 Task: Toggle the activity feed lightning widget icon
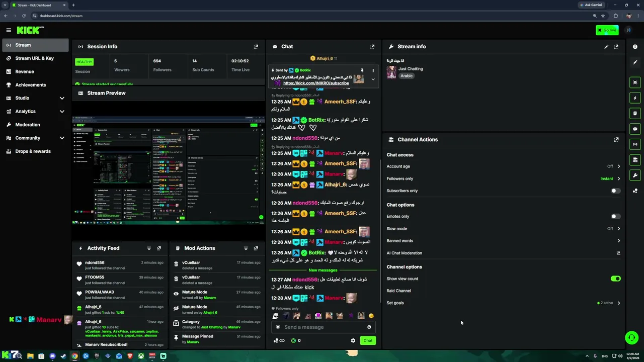(x=635, y=98)
